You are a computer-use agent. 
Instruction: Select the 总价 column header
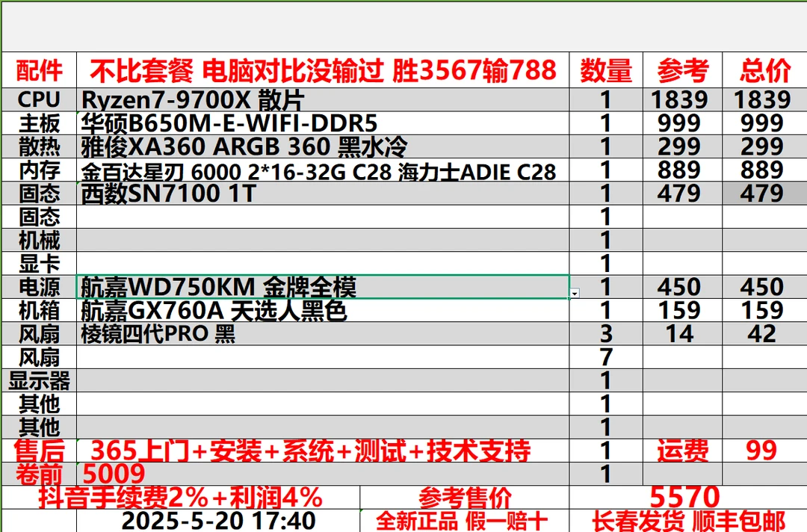point(761,70)
